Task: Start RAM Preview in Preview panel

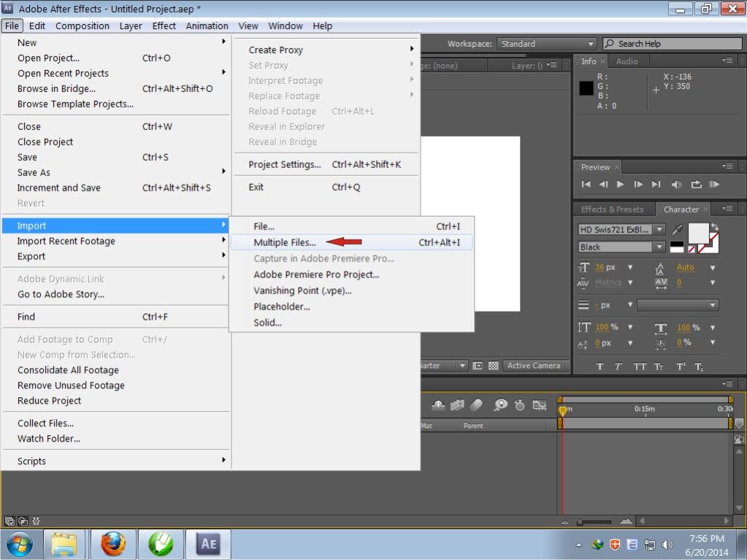Action: tap(714, 184)
